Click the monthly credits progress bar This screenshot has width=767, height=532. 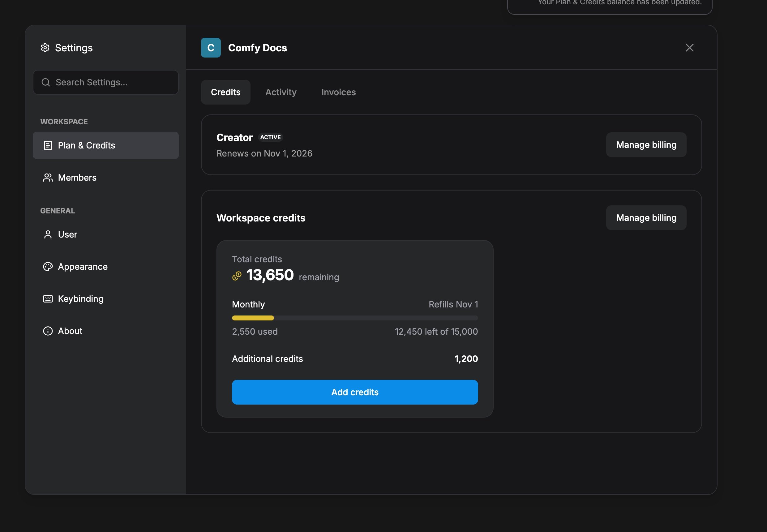(x=355, y=318)
